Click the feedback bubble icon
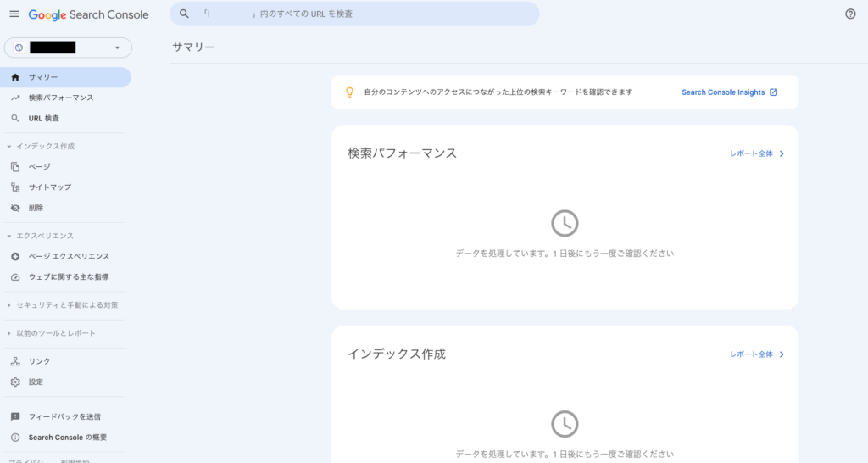This screenshot has width=868, height=463. pos(15,416)
